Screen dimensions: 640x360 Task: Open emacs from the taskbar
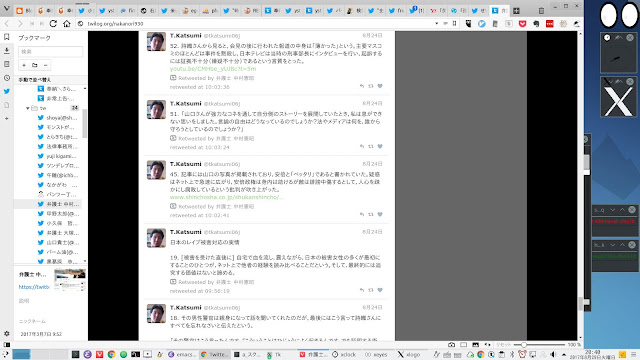pyautogui.click(x=182, y=354)
